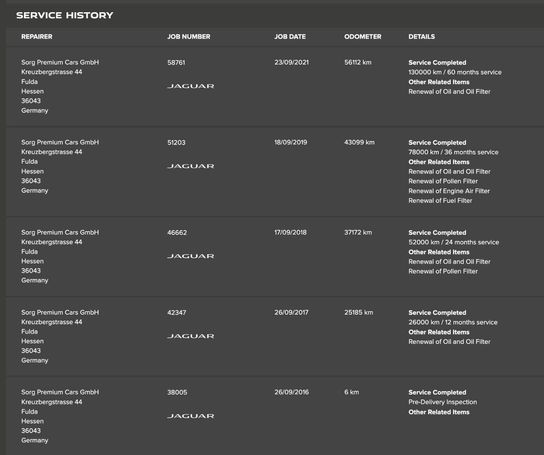Select the JOB DATE column header
Image resolution: width=544 pixels, height=455 pixels.
click(x=290, y=36)
